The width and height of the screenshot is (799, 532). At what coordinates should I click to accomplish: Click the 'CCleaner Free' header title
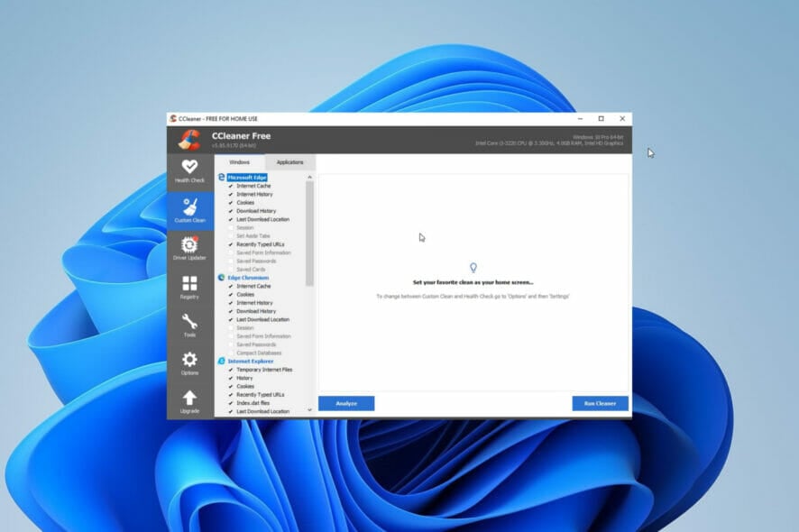pyautogui.click(x=241, y=136)
